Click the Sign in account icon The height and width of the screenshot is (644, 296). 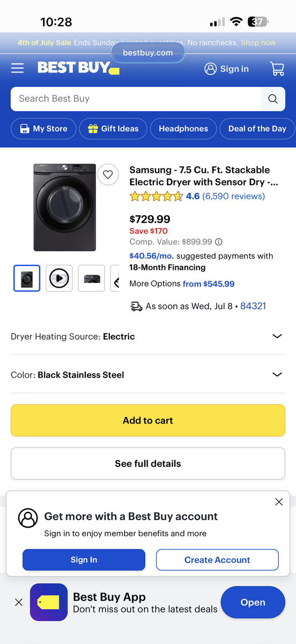210,69
